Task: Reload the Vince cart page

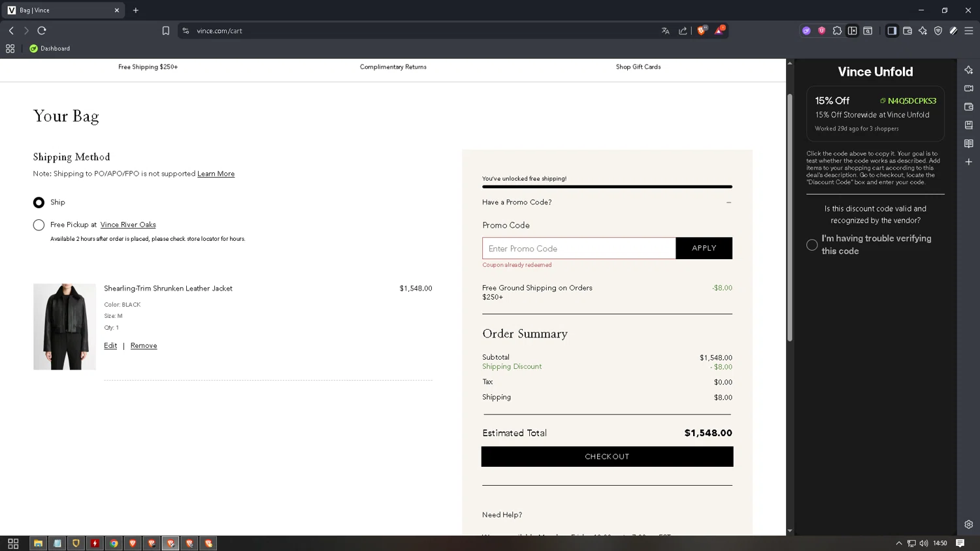Action: pyautogui.click(x=42, y=31)
